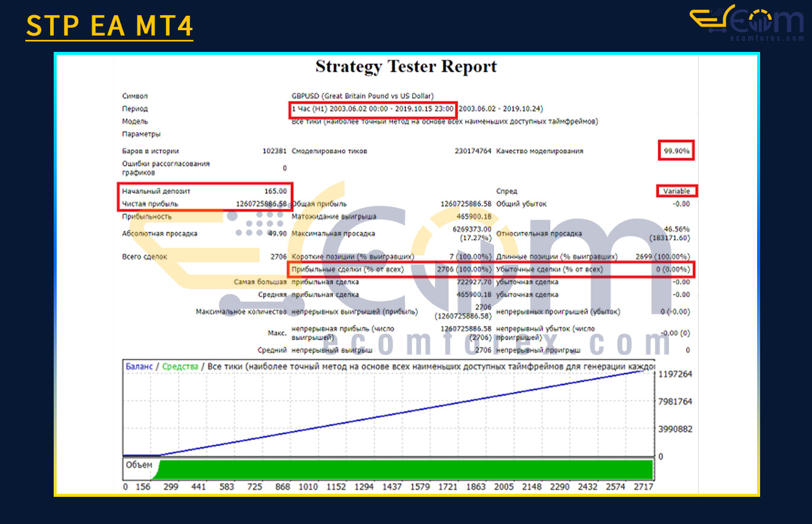Click the long positions value '2699 (100.00%)'
This screenshot has width=812, height=524.
pyautogui.click(x=663, y=257)
